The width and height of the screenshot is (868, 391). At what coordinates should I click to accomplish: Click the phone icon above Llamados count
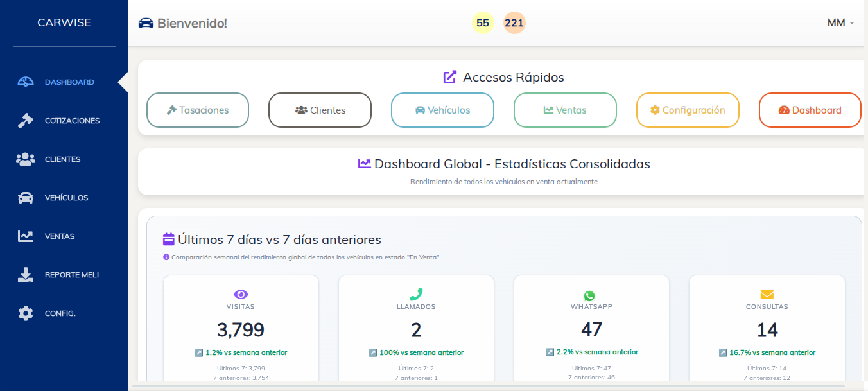coord(416,295)
